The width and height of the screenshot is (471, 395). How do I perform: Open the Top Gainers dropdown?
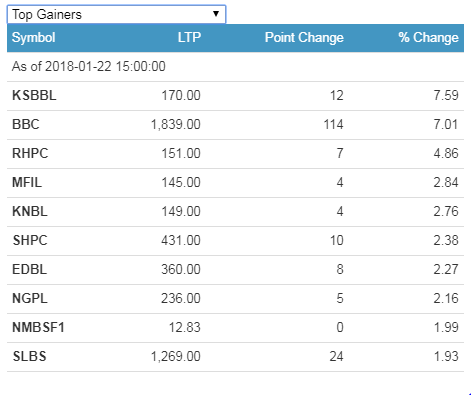116,14
